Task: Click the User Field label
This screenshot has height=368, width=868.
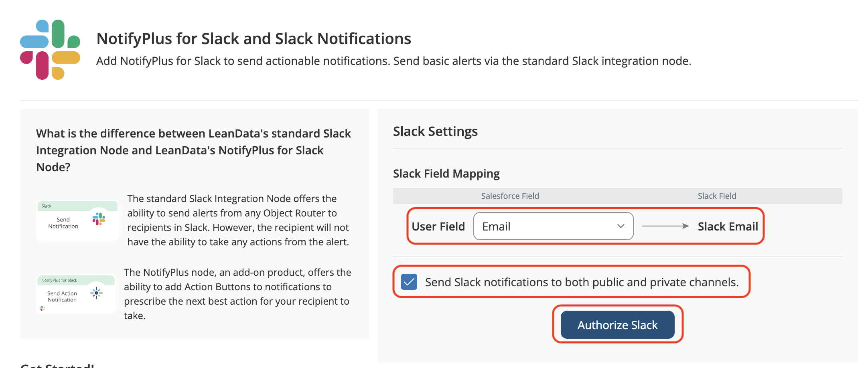Action: [x=438, y=226]
